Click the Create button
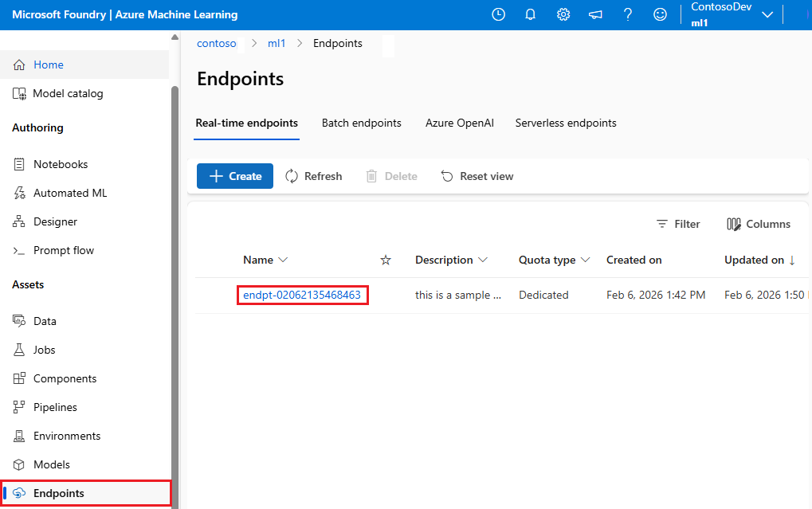Screen dimensions: 812x509 pos(235,176)
